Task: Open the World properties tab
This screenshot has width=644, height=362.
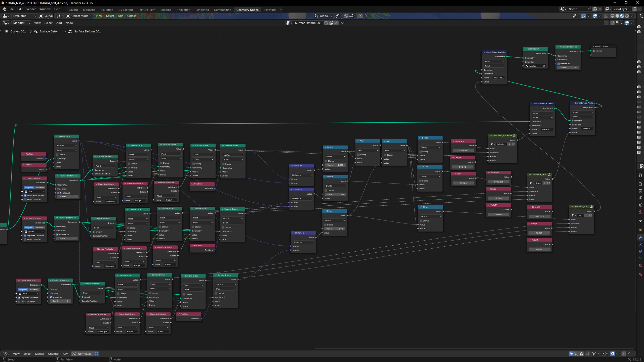Action: pos(640,212)
